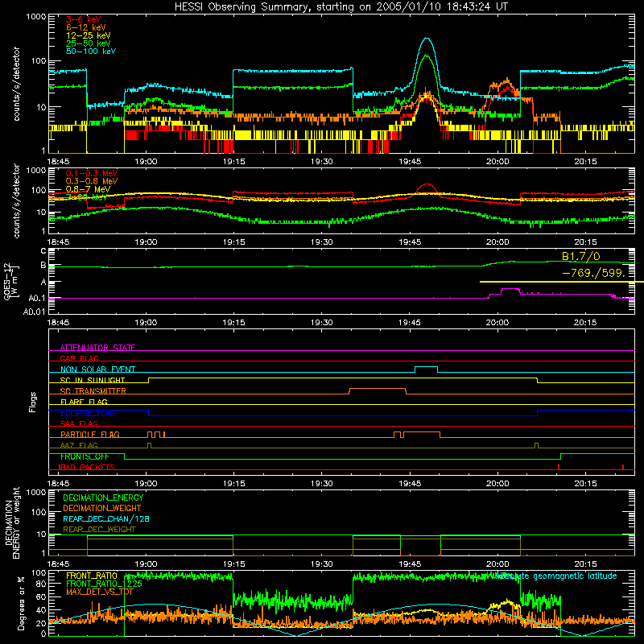Screen dimensions: 644x644
Task: Click the B1.7/0 flare class annotation
Action: (580, 257)
